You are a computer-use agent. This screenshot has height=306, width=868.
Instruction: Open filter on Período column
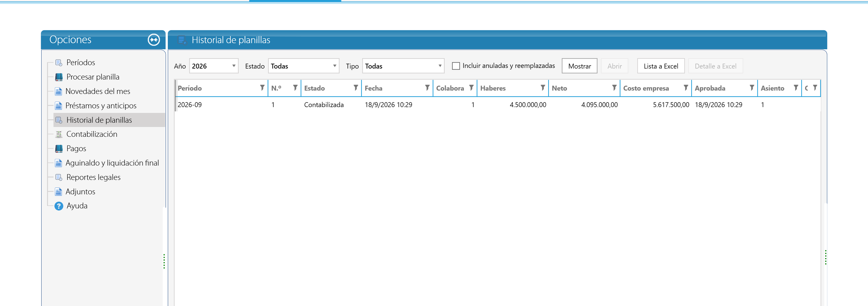[x=262, y=88]
